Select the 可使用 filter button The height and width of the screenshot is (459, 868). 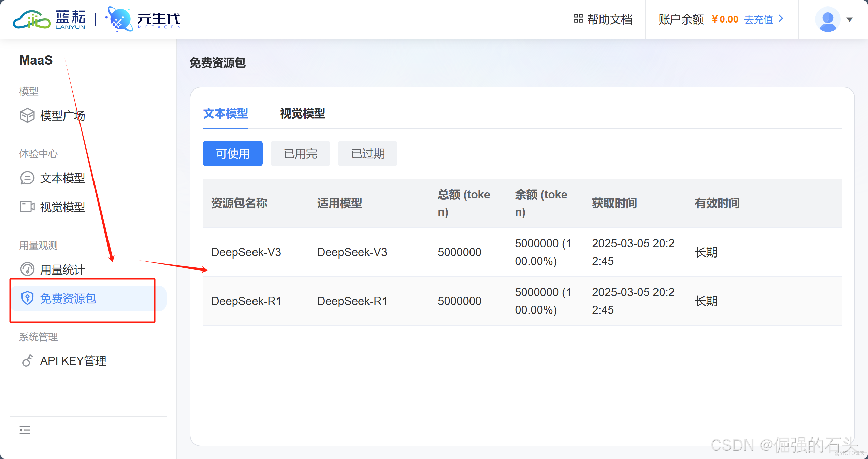pyautogui.click(x=233, y=154)
